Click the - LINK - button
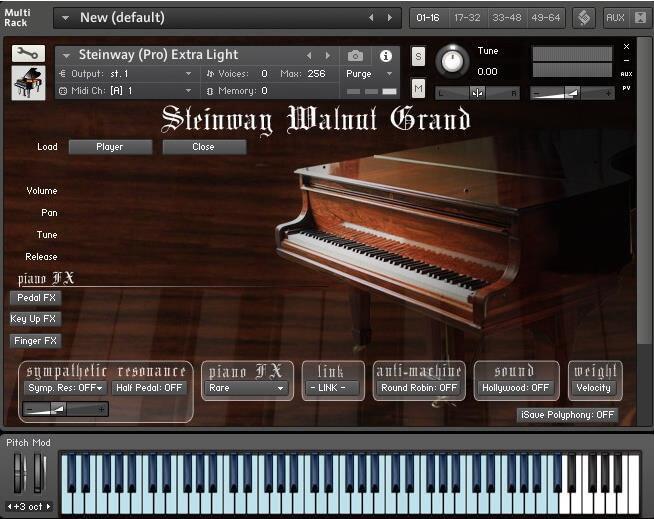Screen dimensions: 654x519 tap(332, 388)
